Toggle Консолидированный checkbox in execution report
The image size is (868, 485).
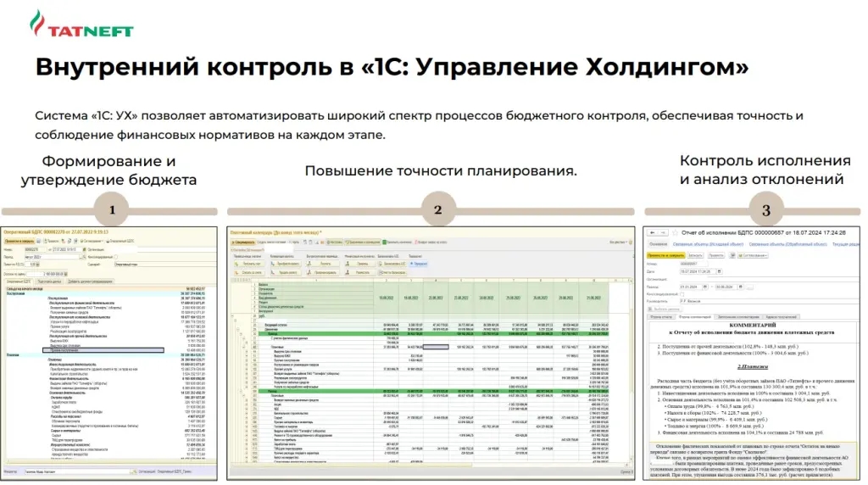point(682,294)
